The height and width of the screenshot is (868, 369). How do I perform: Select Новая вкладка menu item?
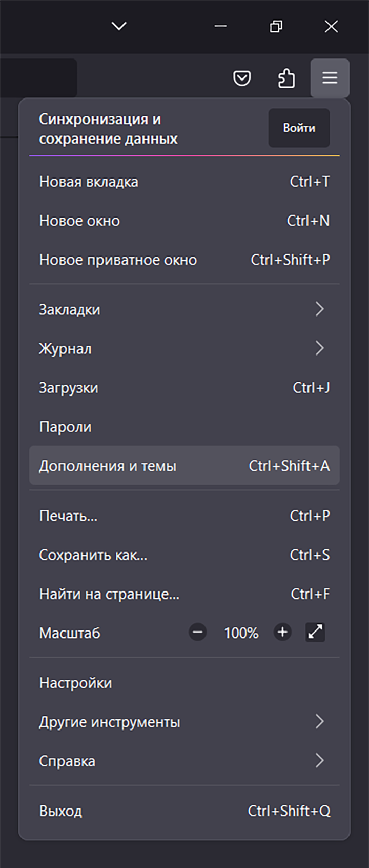pos(184,182)
